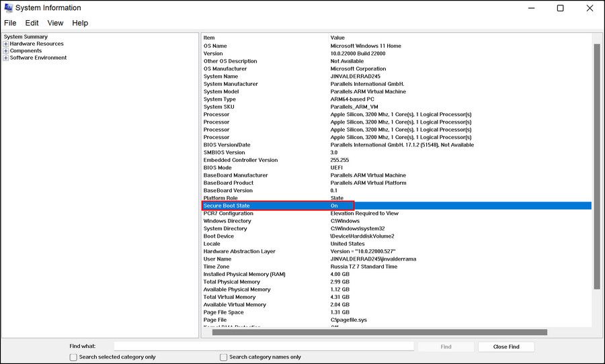Click the value ARM64-based PC
Image resolution: width=605 pixels, height=364 pixels.
[352, 99]
